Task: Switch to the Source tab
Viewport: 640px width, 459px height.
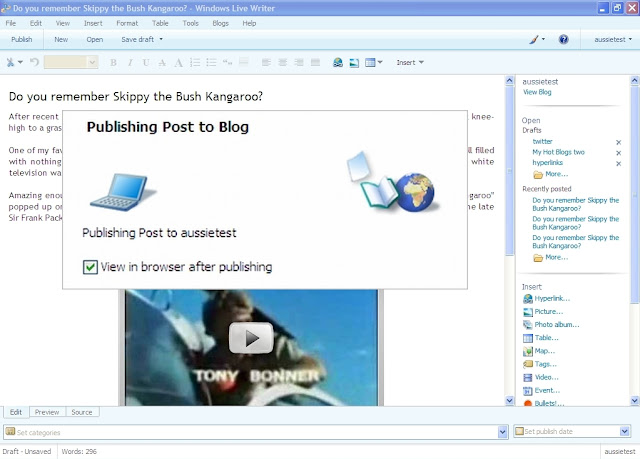Action: tap(82, 412)
